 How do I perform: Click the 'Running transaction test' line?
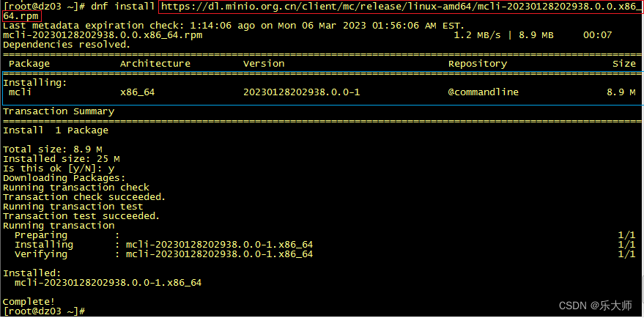click(x=73, y=206)
